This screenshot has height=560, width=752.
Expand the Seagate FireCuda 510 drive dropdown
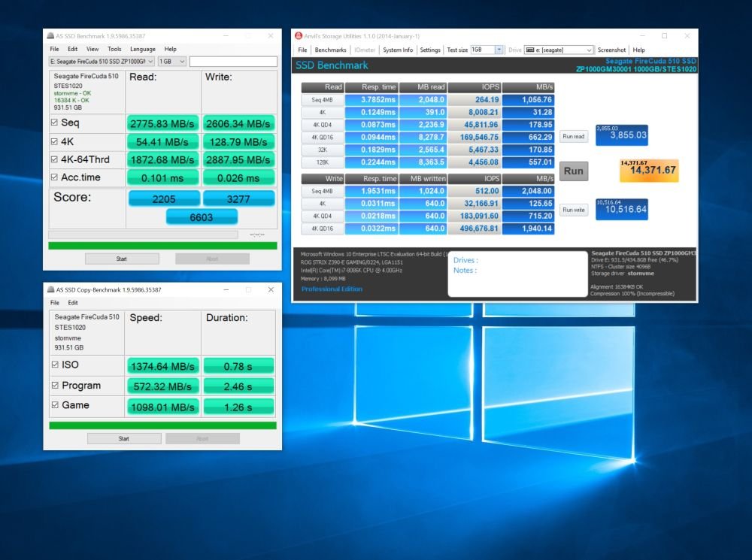(102, 62)
